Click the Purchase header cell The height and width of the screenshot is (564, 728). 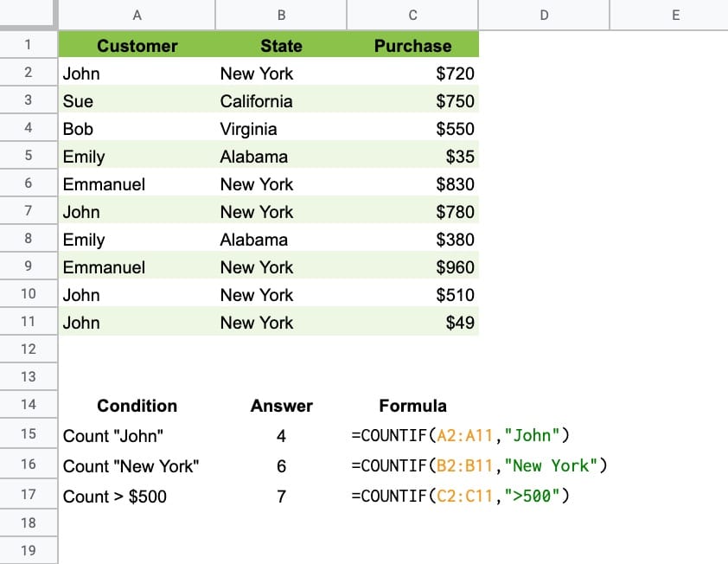tap(412, 45)
